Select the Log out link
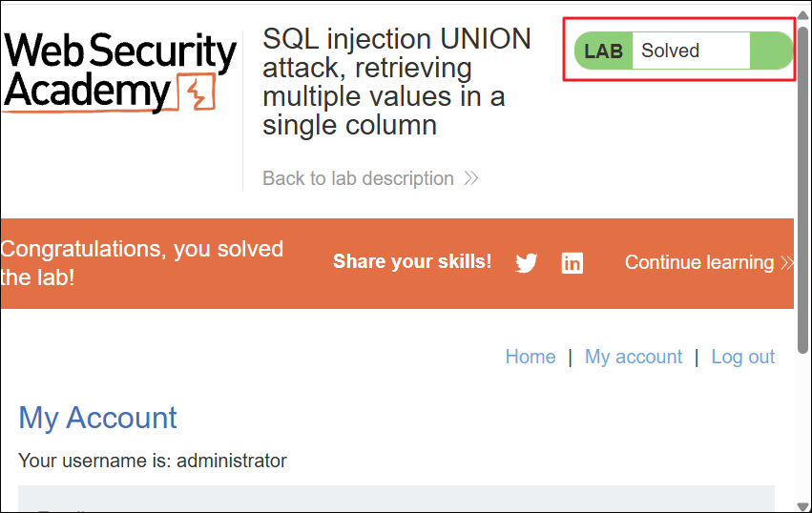Viewport: 812px width, 513px height. [x=742, y=357]
